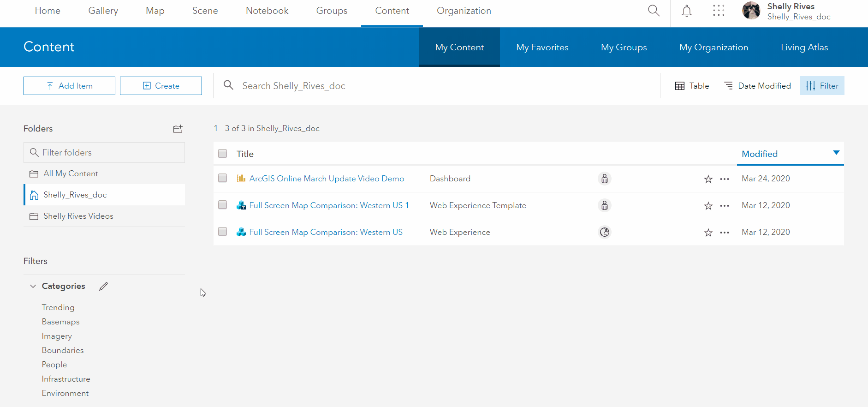Screen dimensions: 868x407
Task: Favorite Full Screen Map Comparison: Western US 1
Action: pos(708,206)
